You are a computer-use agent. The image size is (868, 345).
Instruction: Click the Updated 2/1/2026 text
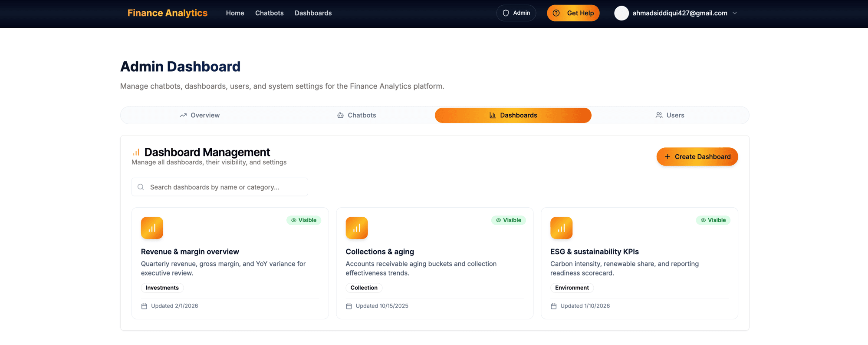pyautogui.click(x=174, y=306)
